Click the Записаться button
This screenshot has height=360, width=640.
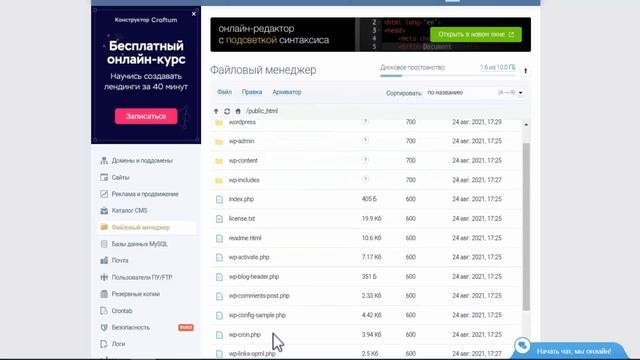click(x=146, y=116)
